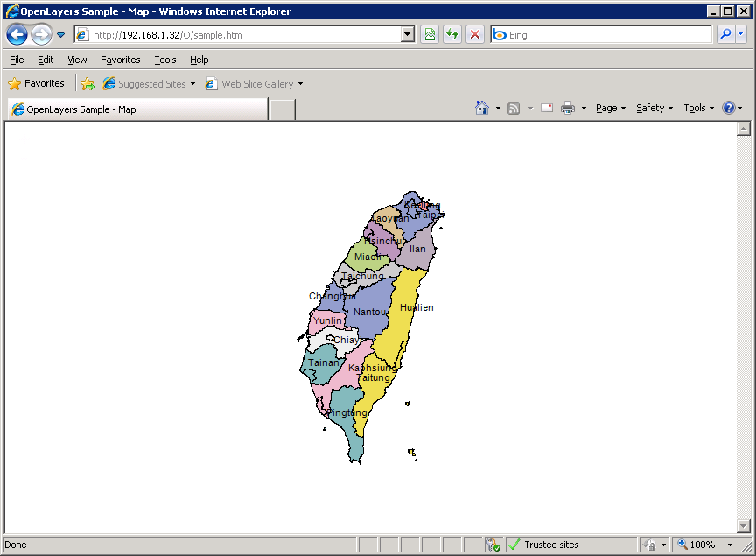Open the Suggested Sites link
Screen dimensions: 756x556
coord(150,84)
